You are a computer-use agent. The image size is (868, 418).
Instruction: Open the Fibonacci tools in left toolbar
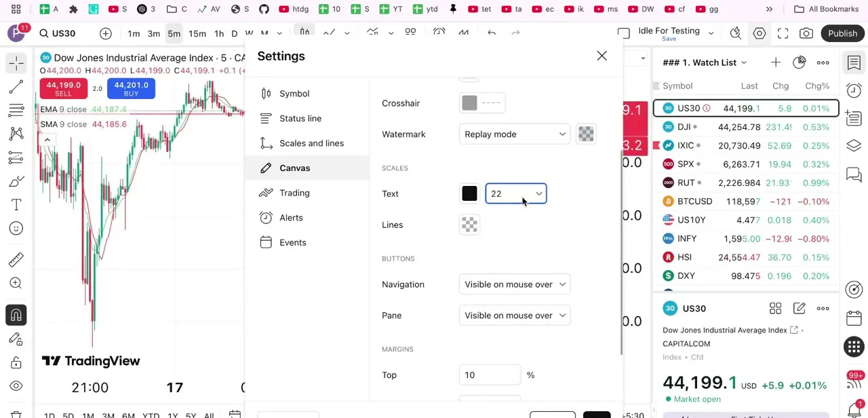(16, 110)
